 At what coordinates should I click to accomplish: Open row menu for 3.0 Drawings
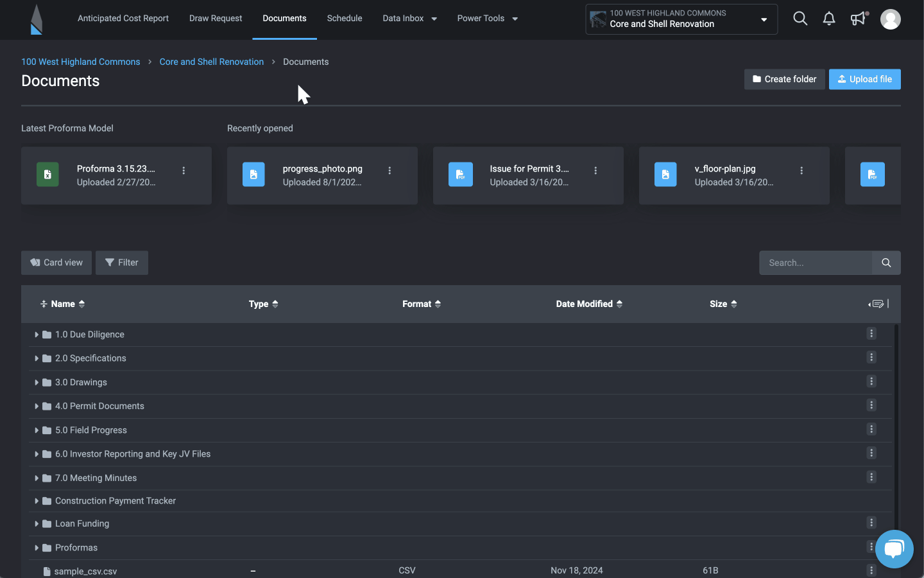point(871,381)
